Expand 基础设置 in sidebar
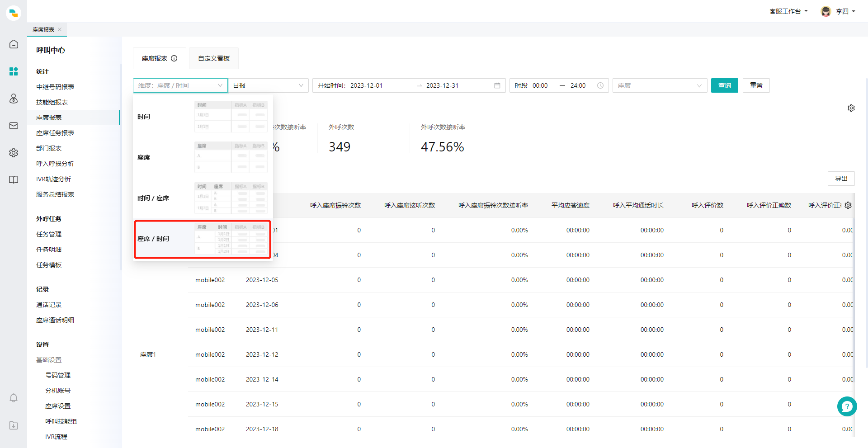Viewport: 868px width, 448px height. click(49, 360)
